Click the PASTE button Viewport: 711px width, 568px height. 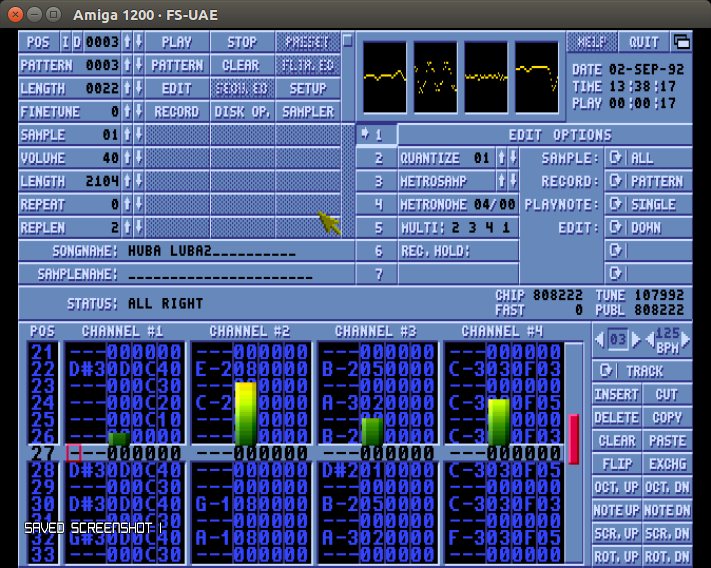click(x=667, y=441)
